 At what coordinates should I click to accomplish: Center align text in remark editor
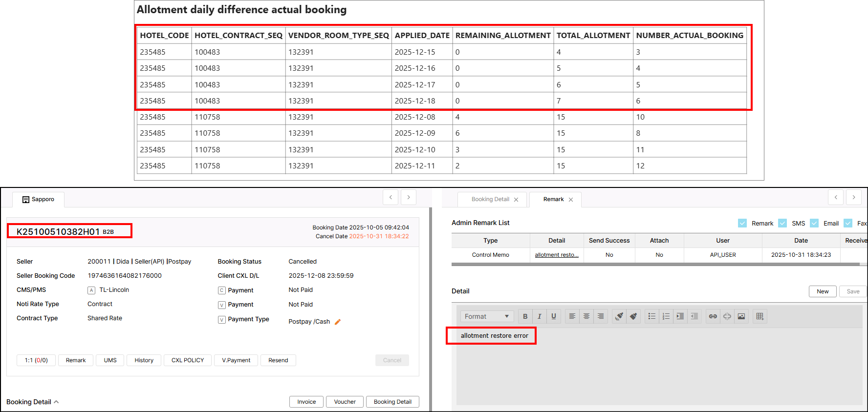[586, 316]
